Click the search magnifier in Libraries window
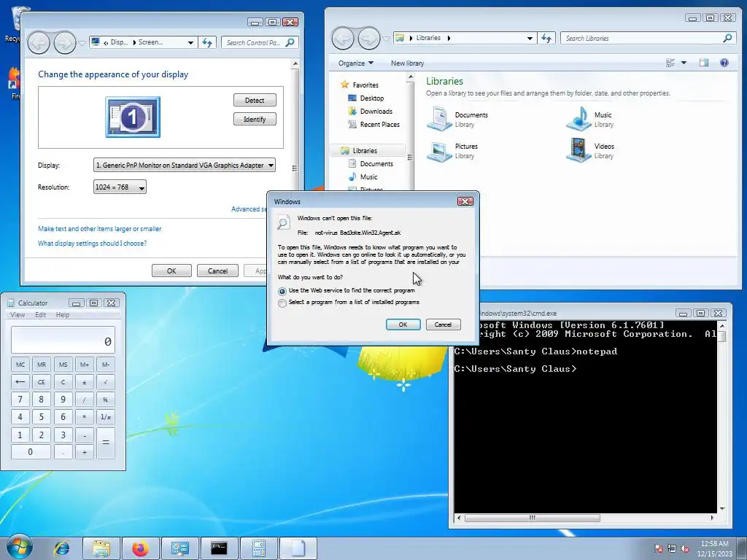This screenshot has width=747, height=560. tap(727, 38)
